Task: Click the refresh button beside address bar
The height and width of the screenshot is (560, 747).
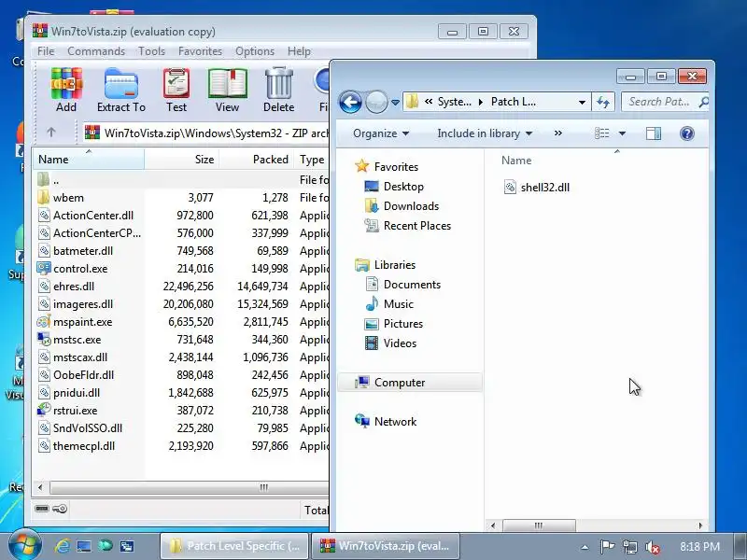Action: point(603,102)
